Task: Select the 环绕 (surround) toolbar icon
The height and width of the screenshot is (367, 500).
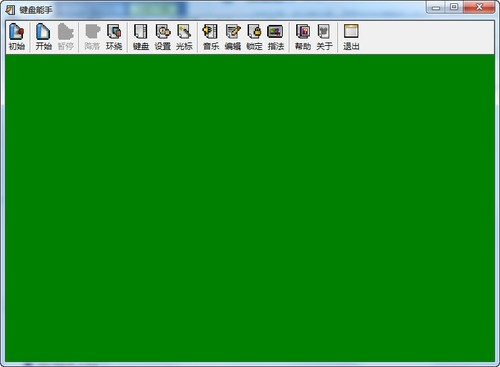Action: tap(114, 37)
